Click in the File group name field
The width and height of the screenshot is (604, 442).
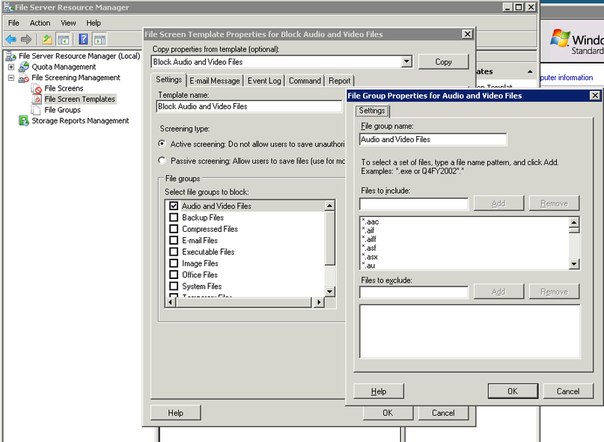[x=433, y=139]
